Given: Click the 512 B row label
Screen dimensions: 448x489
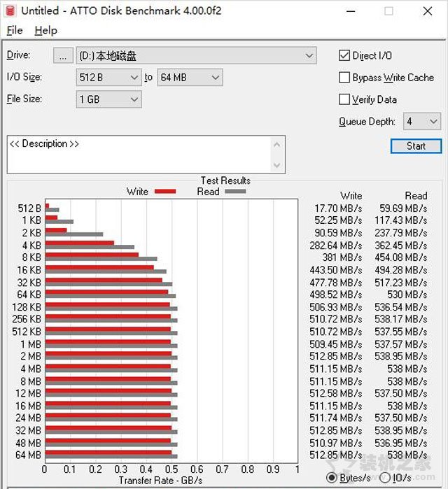Looking at the screenshot, I should [29, 208].
